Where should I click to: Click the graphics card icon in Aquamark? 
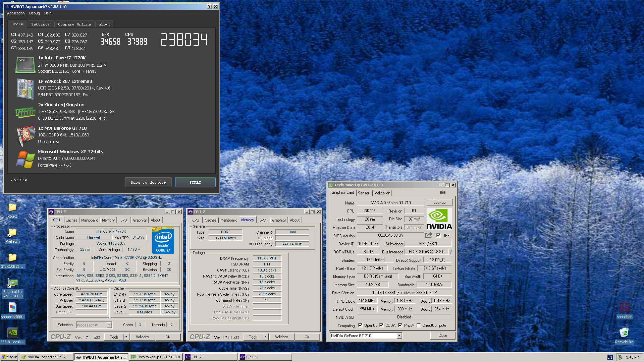25,136
